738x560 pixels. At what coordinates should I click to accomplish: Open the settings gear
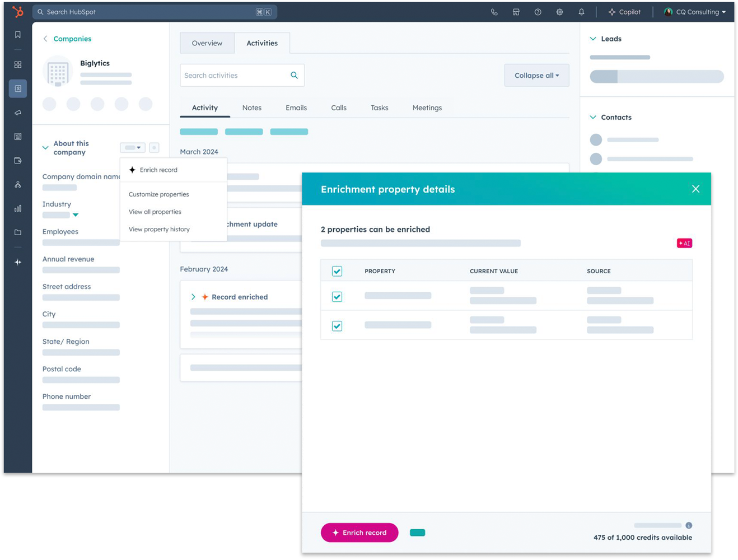559,12
